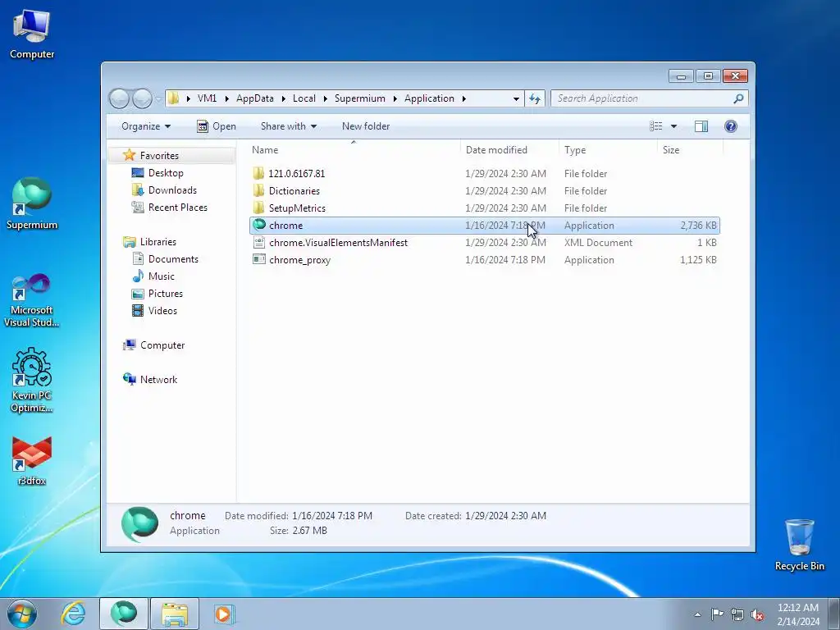Open the Action Center flag tray icon

click(717, 614)
